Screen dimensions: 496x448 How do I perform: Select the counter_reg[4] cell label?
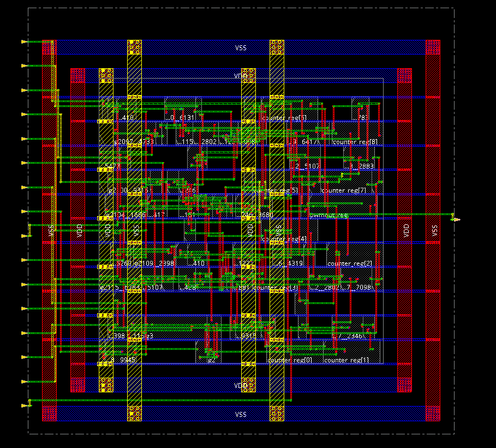(284, 239)
